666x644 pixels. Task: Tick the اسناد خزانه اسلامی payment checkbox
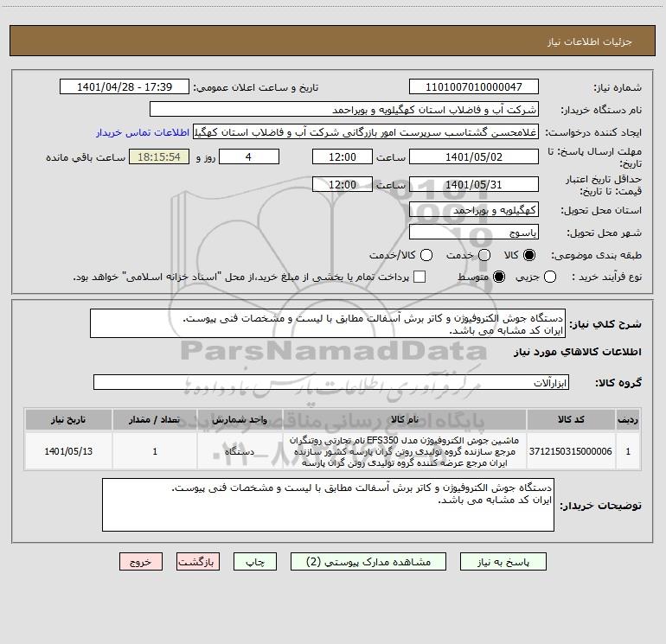pos(419,277)
